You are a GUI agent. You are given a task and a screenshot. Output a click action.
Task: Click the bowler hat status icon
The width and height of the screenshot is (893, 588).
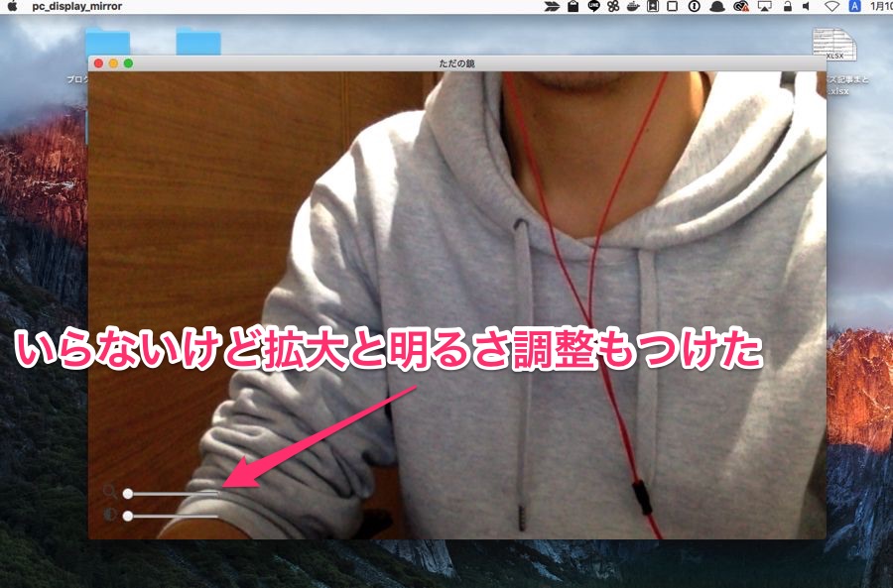(x=716, y=6)
